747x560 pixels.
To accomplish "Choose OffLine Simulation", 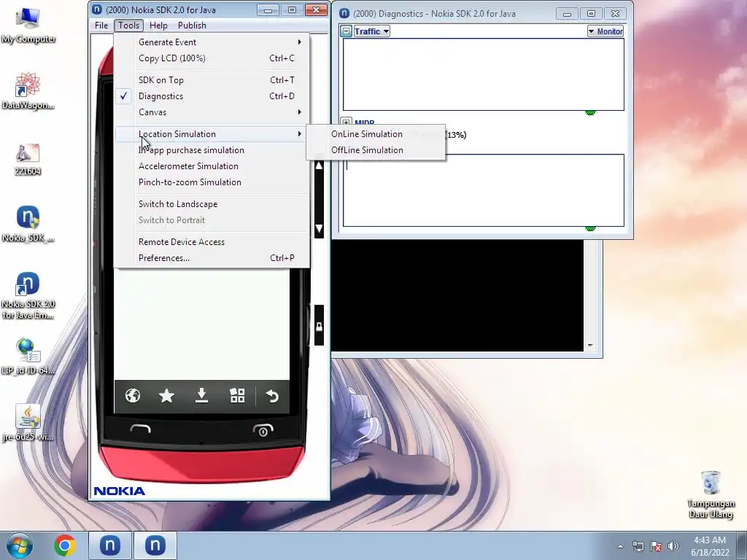I will pos(376,150).
